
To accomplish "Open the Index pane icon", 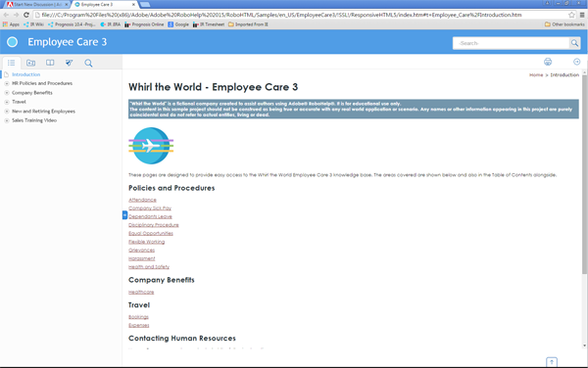I will [30, 63].
